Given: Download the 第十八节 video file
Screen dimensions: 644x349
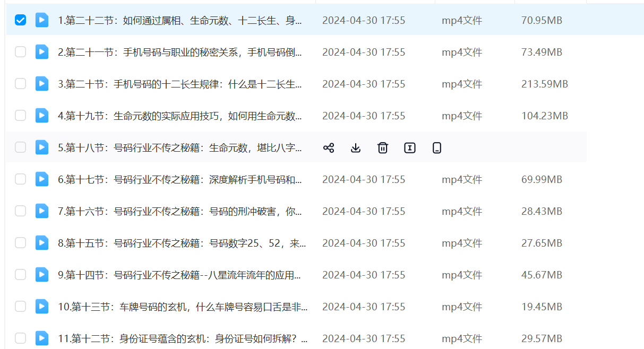Looking at the screenshot, I should pos(356,148).
